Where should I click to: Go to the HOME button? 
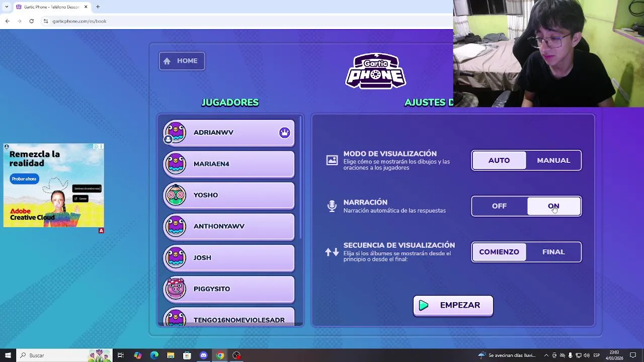pyautogui.click(x=182, y=61)
